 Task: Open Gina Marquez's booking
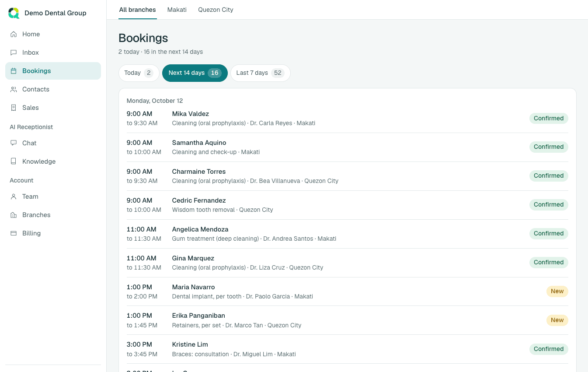point(347,263)
